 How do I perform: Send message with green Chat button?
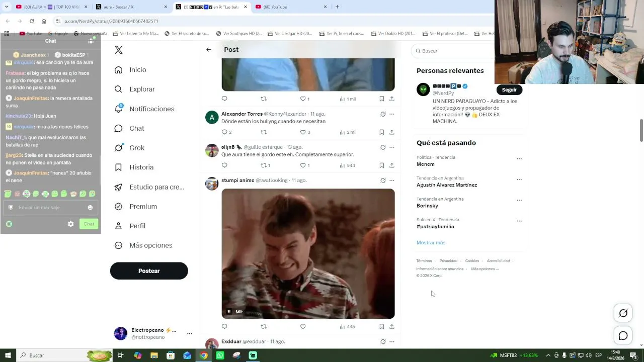point(89,224)
